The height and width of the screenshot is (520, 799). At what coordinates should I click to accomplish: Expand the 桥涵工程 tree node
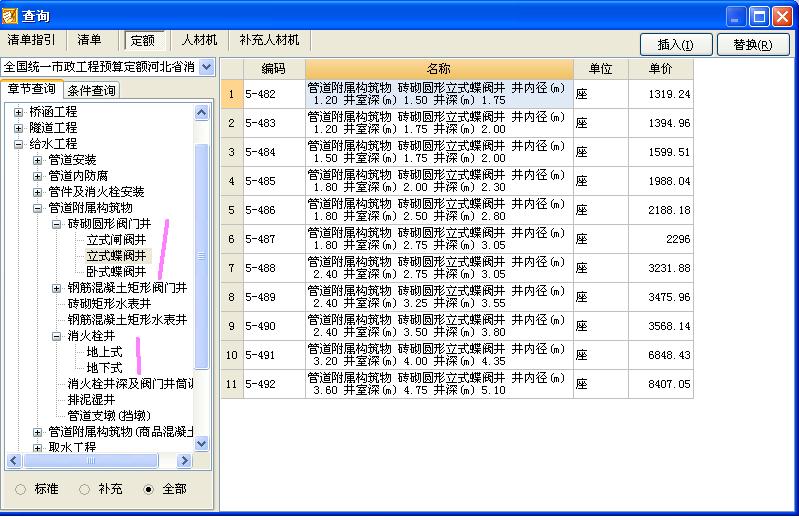click(18, 112)
